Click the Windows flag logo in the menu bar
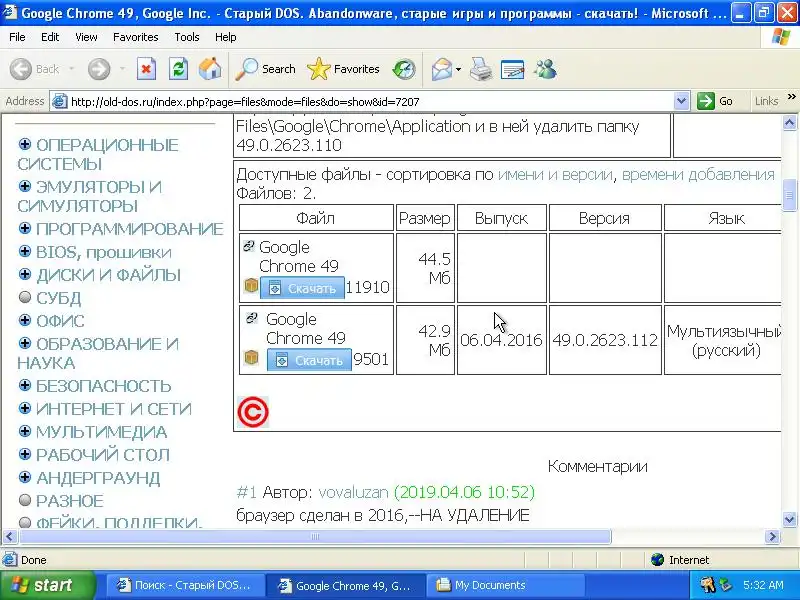This screenshot has height=600, width=800. pyautogui.click(x=781, y=37)
